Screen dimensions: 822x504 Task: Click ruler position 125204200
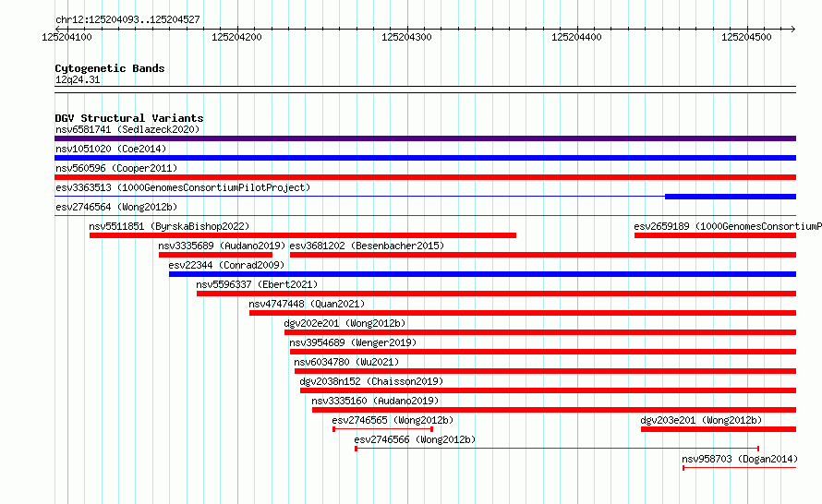click(236, 37)
